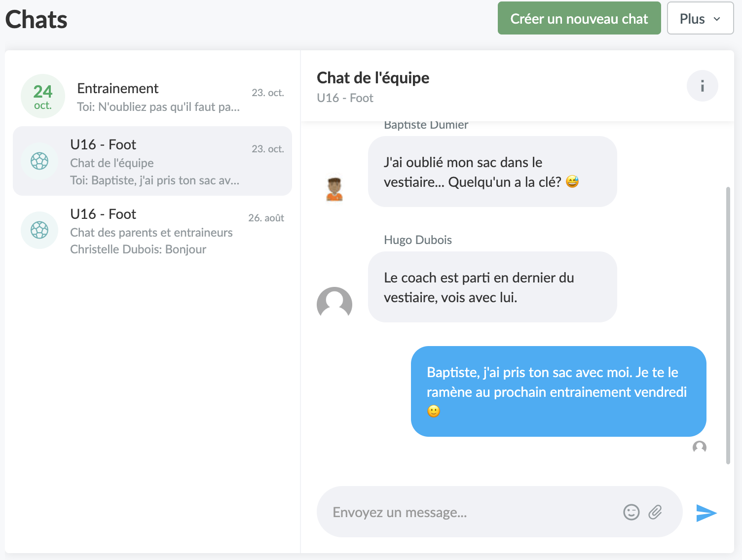Attach a file with paperclip icon
This screenshot has width=742, height=560.
click(655, 512)
